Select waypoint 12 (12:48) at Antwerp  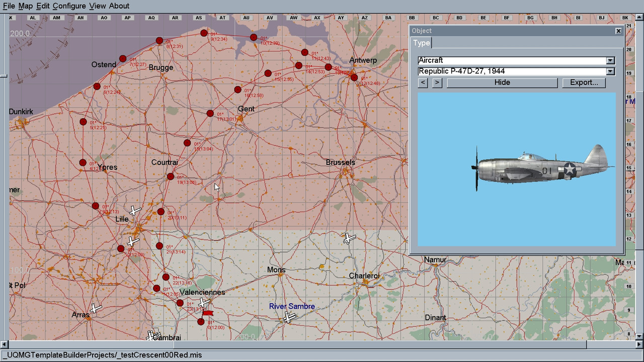coord(354,77)
